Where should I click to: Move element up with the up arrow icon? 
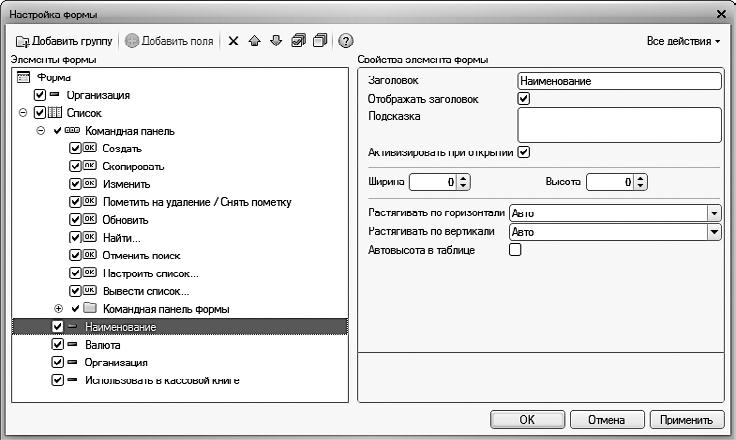pos(255,41)
